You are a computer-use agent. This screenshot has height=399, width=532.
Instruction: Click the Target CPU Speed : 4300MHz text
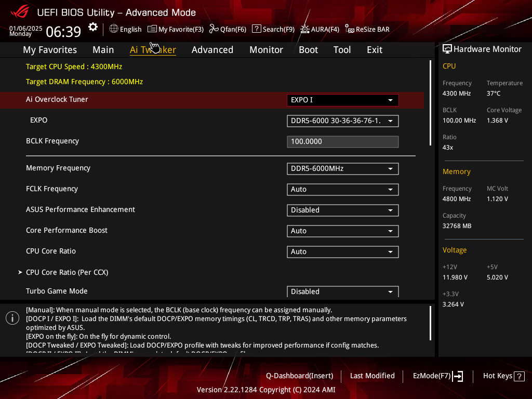(74, 66)
